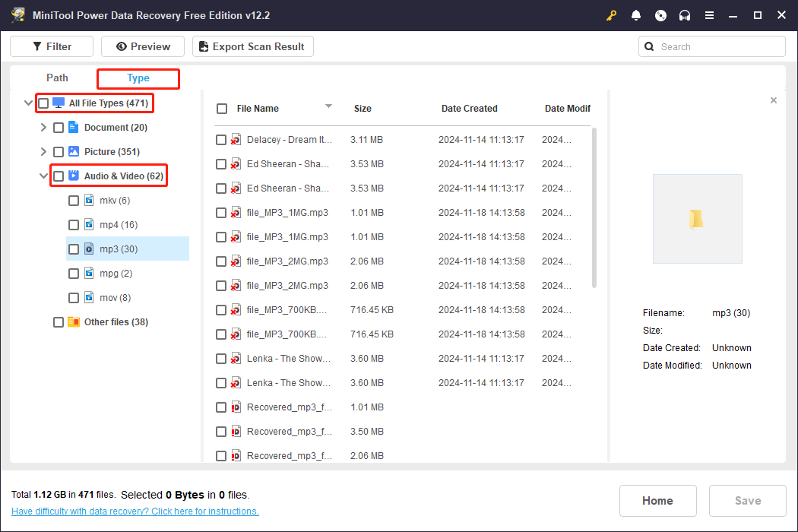Screen dimensions: 798x532
Task: Click the search magnifier icon
Action: tap(649, 46)
